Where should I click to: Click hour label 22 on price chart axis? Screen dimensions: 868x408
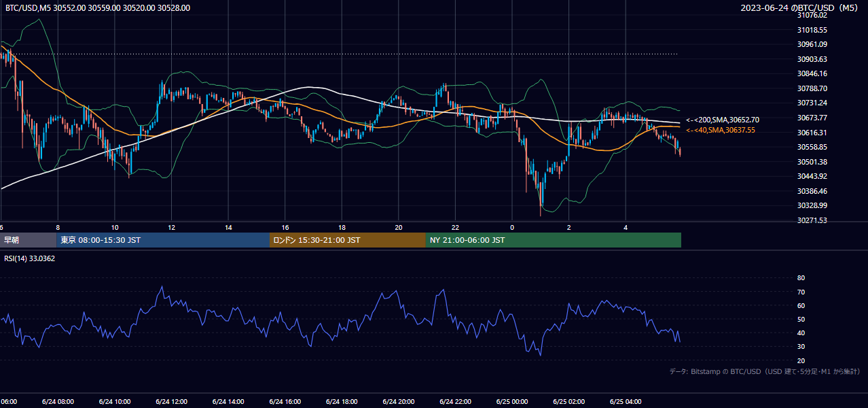coord(456,228)
